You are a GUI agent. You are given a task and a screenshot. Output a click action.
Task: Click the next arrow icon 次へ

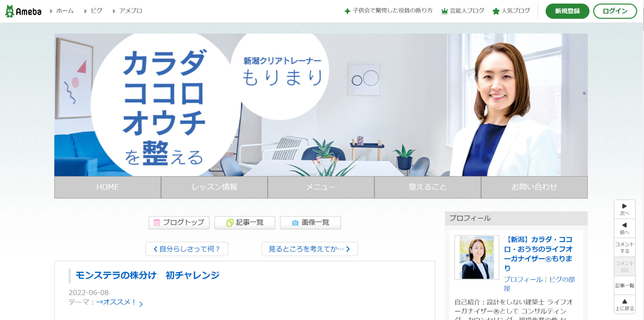pyautogui.click(x=624, y=206)
